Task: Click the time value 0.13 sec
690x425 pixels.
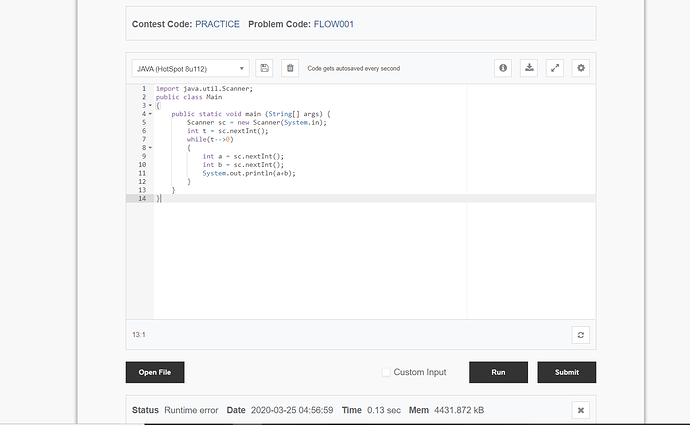Action: pos(384,410)
